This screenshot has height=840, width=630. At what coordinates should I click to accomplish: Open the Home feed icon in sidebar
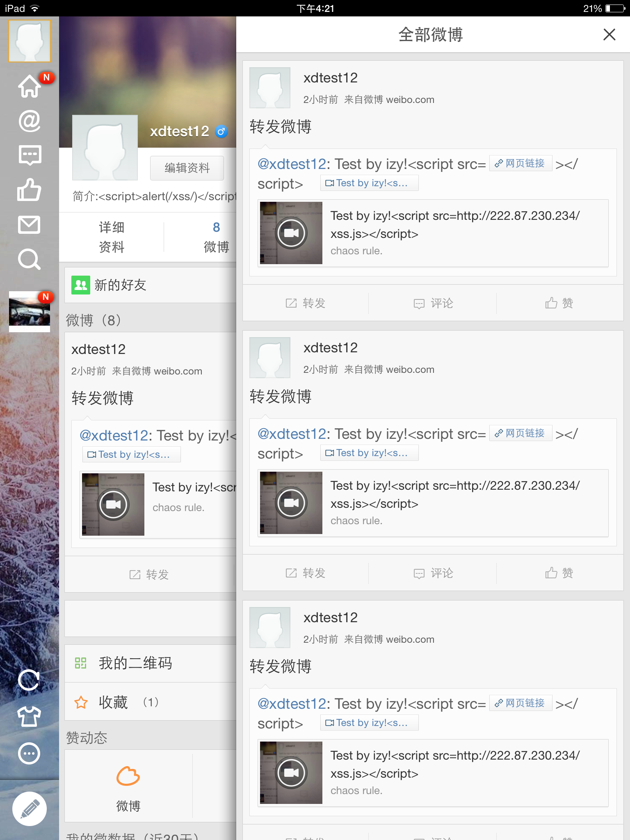[x=30, y=86]
